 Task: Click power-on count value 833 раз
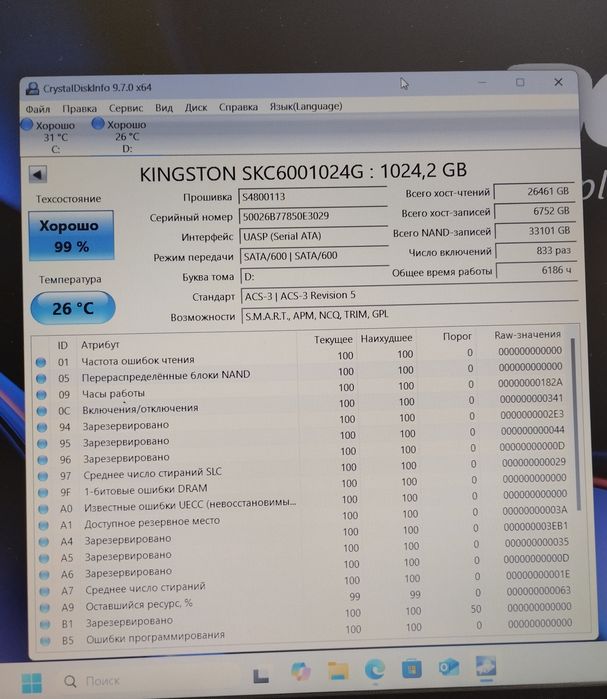tap(536, 251)
